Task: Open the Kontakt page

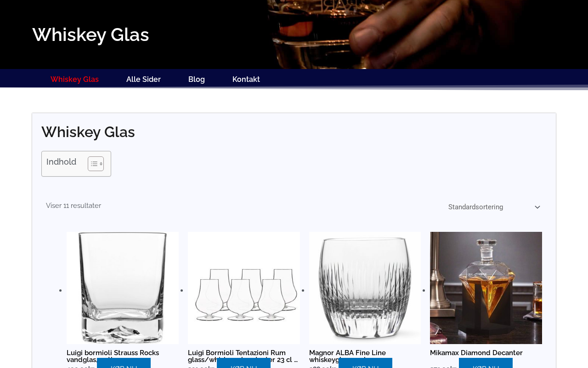Action: point(246,79)
